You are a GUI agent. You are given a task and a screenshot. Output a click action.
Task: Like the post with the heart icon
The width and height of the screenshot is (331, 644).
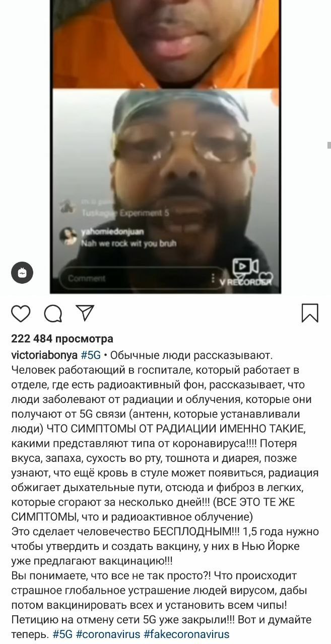[x=21, y=313]
